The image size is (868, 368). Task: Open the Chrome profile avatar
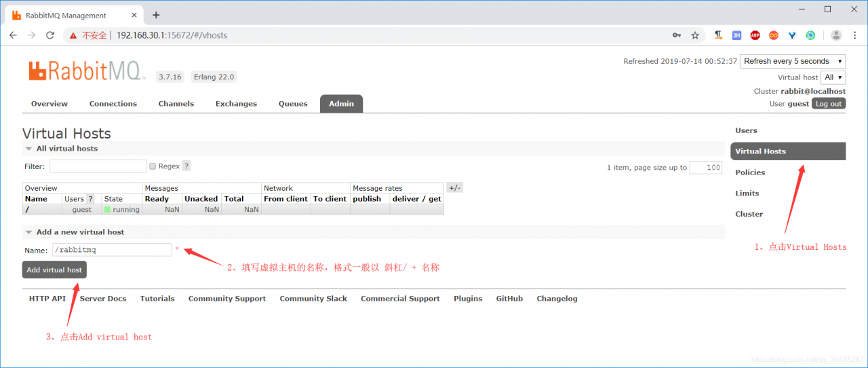[836, 35]
